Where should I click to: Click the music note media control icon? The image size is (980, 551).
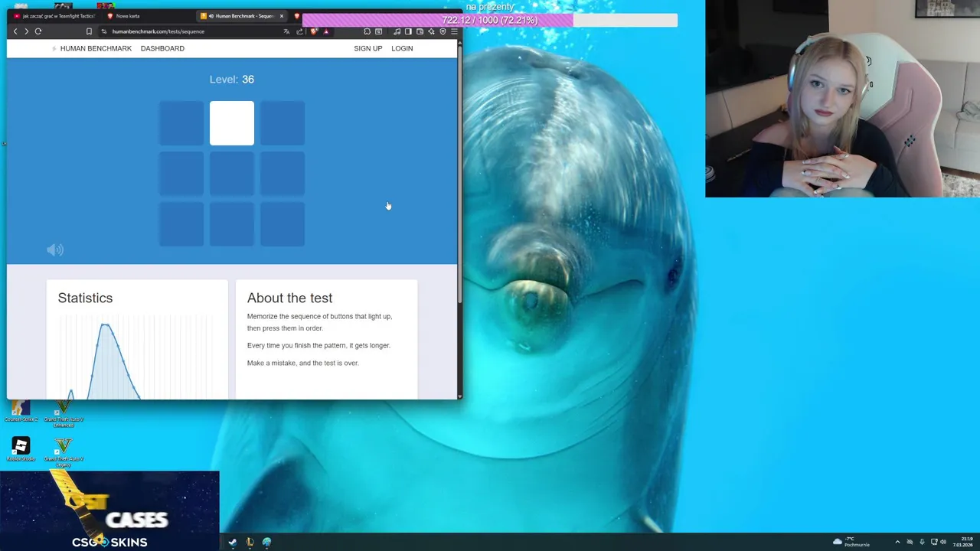click(x=397, y=31)
